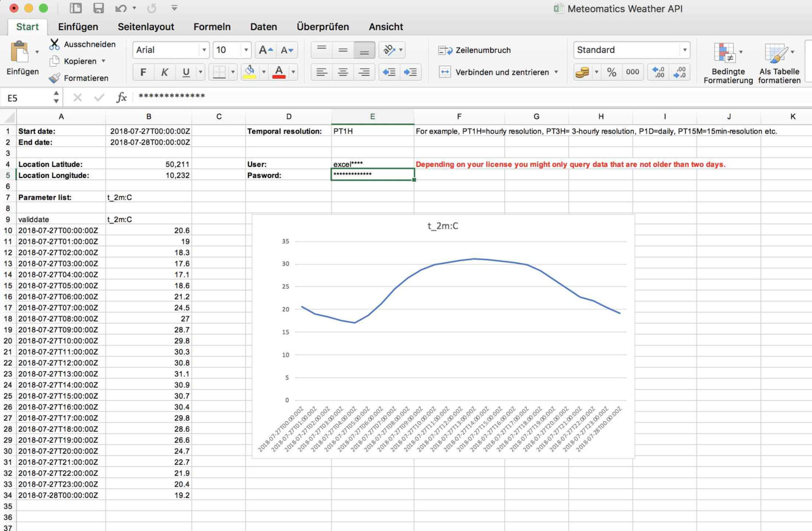Viewport: 812px width, 531px height.
Task: Expand the Standard number format dropdown
Action: (684, 50)
